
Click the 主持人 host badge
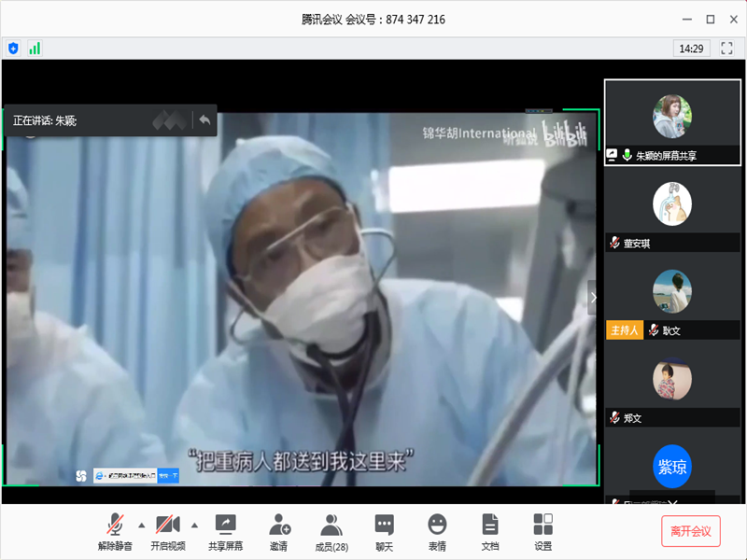tap(625, 330)
